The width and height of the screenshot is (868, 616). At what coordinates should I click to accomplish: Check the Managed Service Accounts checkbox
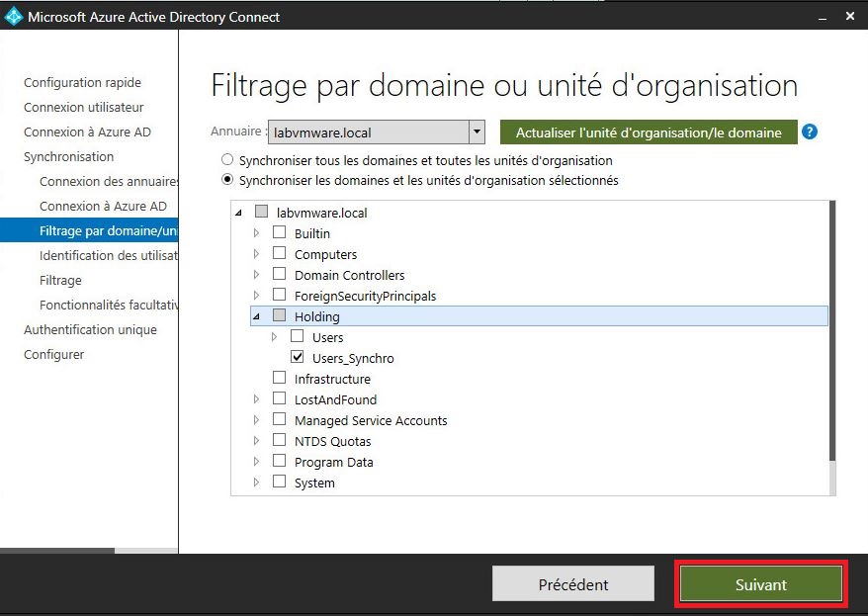pyautogui.click(x=279, y=419)
